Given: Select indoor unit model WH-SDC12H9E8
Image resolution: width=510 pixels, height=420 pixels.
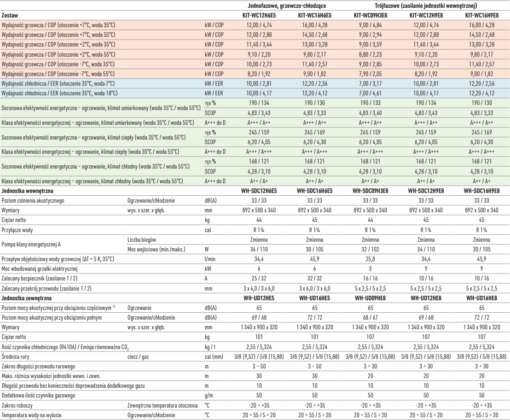Looking at the screenshot, I should (426, 191).
